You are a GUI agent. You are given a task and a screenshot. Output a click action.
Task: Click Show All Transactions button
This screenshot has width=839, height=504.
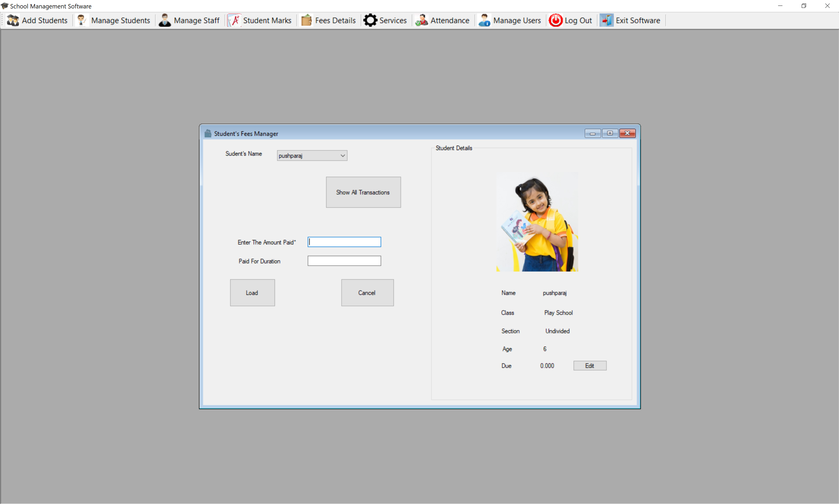[x=363, y=192]
